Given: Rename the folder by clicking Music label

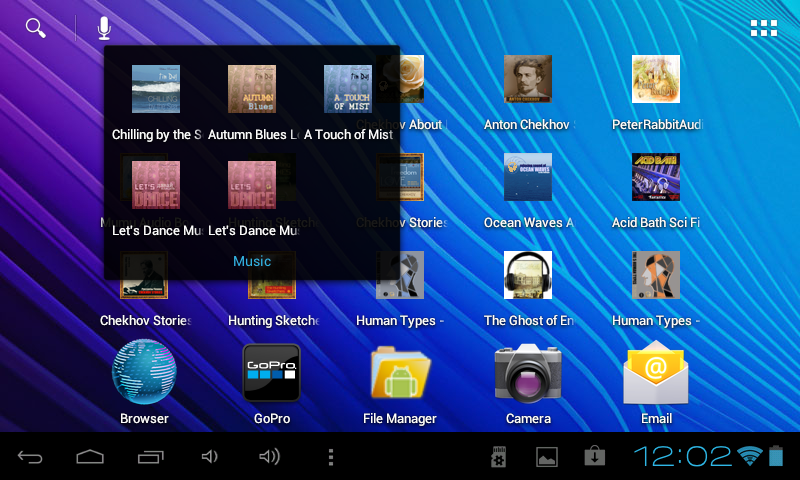Looking at the screenshot, I should (252, 261).
